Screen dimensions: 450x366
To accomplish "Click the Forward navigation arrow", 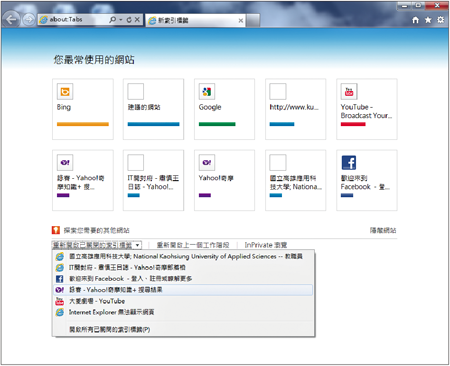I will click(29, 20).
